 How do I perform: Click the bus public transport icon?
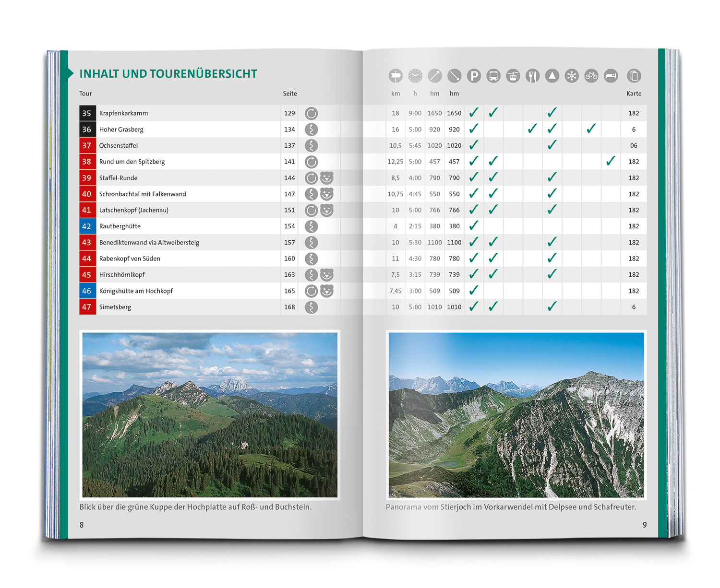[x=493, y=76]
